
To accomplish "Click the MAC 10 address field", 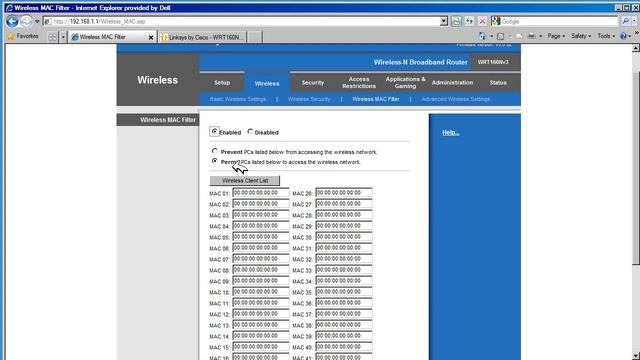I will click(261, 292).
